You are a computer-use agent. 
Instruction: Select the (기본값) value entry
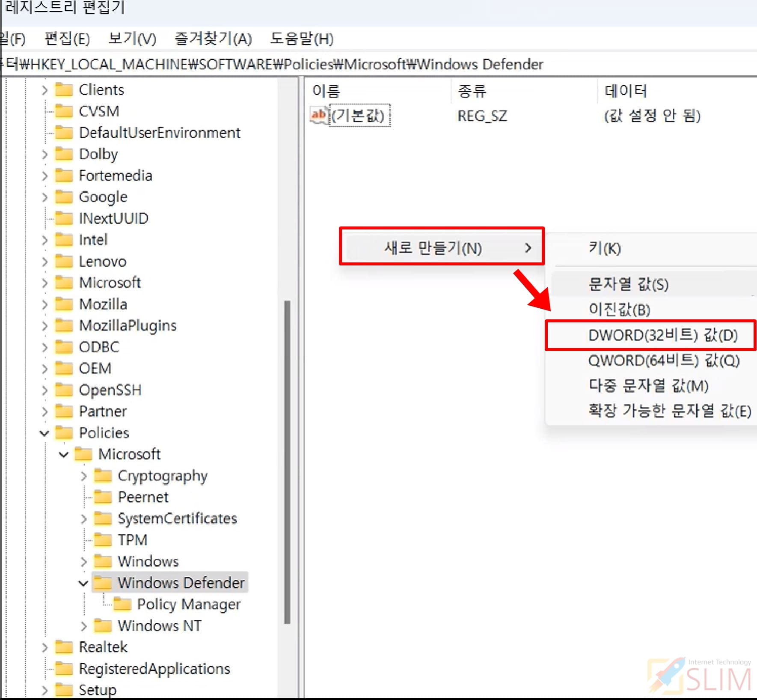point(359,116)
